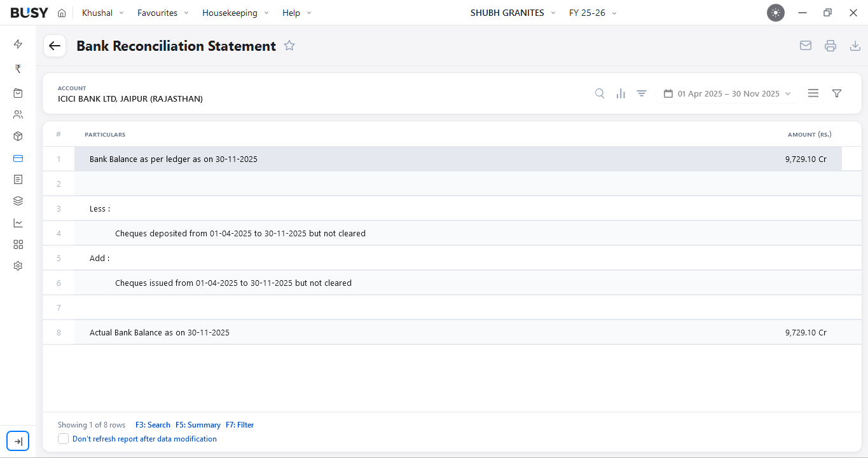The image size is (868, 458).
Task: Print the Bank Reconciliation Statement
Action: (830, 46)
